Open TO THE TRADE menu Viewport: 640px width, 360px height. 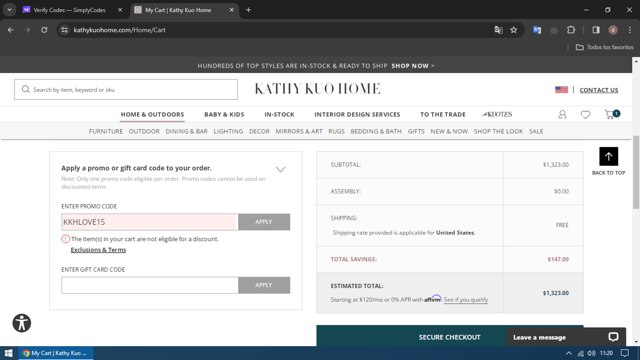(x=443, y=114)
